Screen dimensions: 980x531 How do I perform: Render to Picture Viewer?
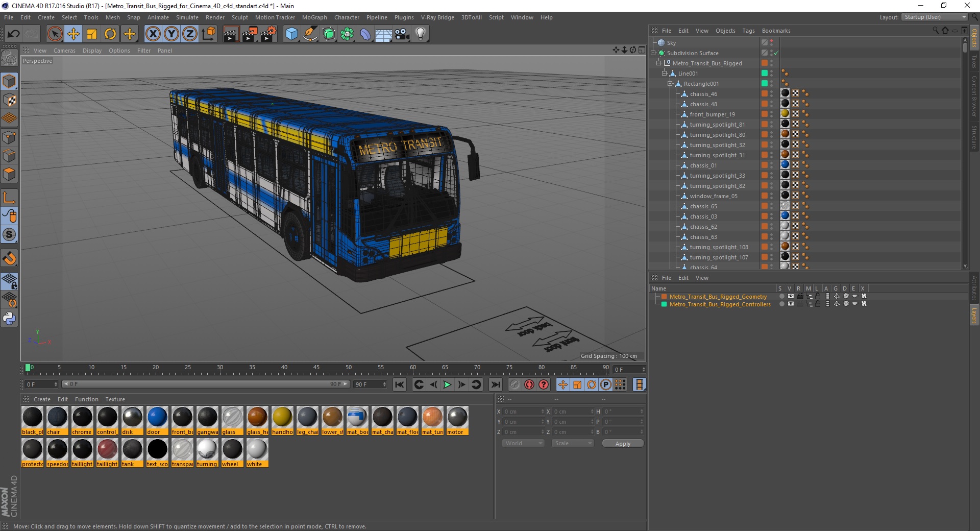coord(250,34)
